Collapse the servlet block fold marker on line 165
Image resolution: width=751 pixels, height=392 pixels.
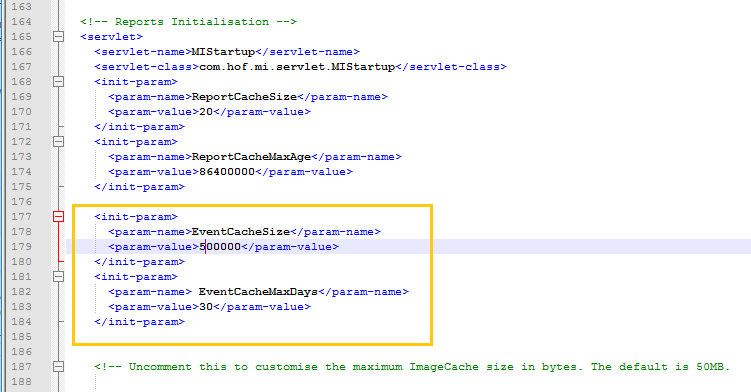coord(58,36)
